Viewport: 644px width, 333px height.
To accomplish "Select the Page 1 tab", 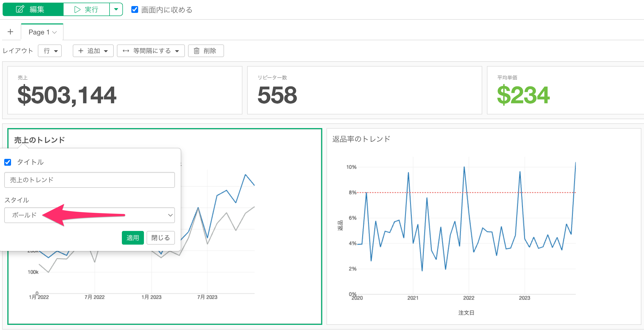I will (39, 32).
